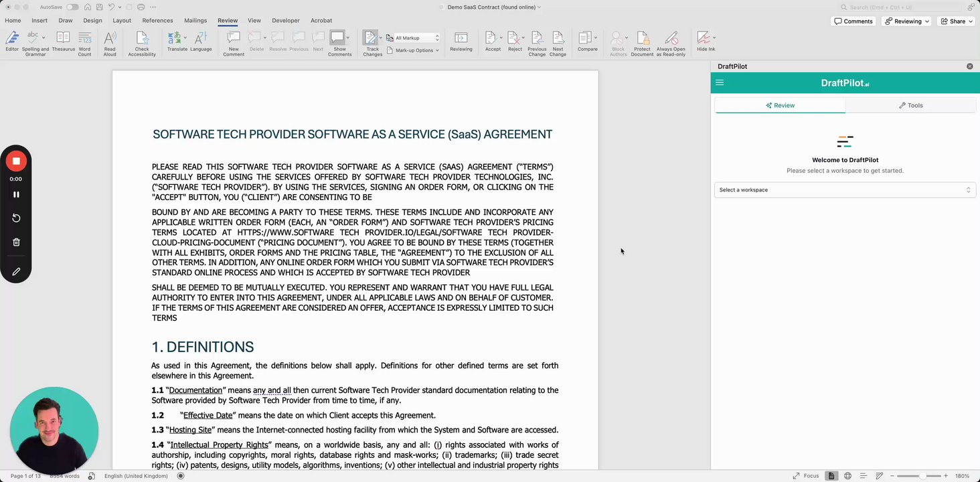Run Spelling and Grammar check
The height and width of the screenshot is (482, 980).
coord(35,44)
